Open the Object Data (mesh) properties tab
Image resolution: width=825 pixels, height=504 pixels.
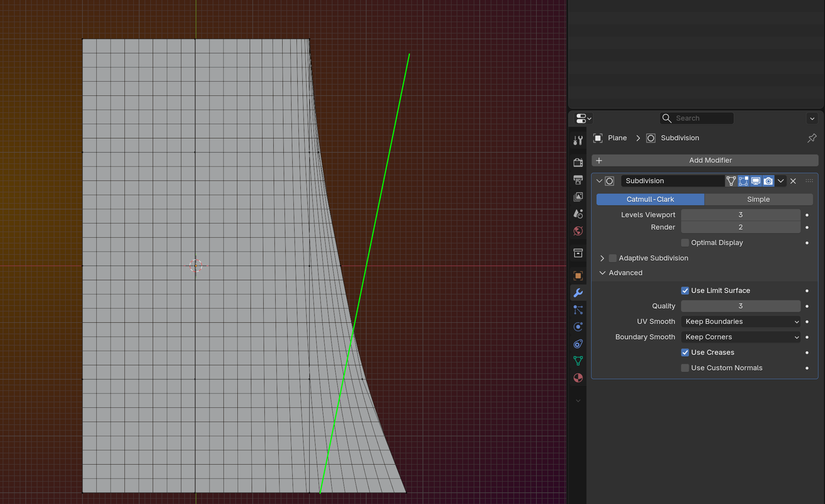coord(578,361)
